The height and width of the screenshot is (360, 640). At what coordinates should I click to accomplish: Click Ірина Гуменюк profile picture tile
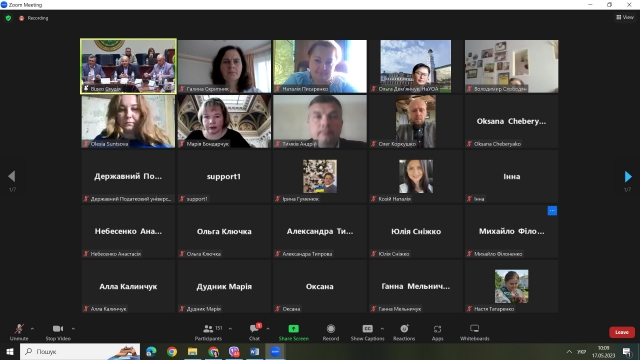(320, 176)
